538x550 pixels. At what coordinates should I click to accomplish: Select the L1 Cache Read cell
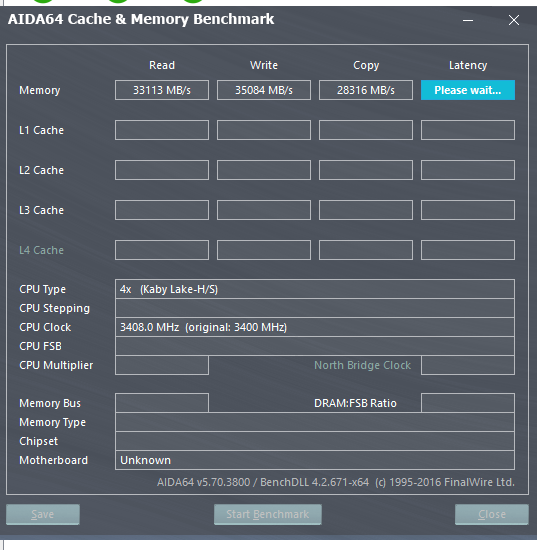162,130
